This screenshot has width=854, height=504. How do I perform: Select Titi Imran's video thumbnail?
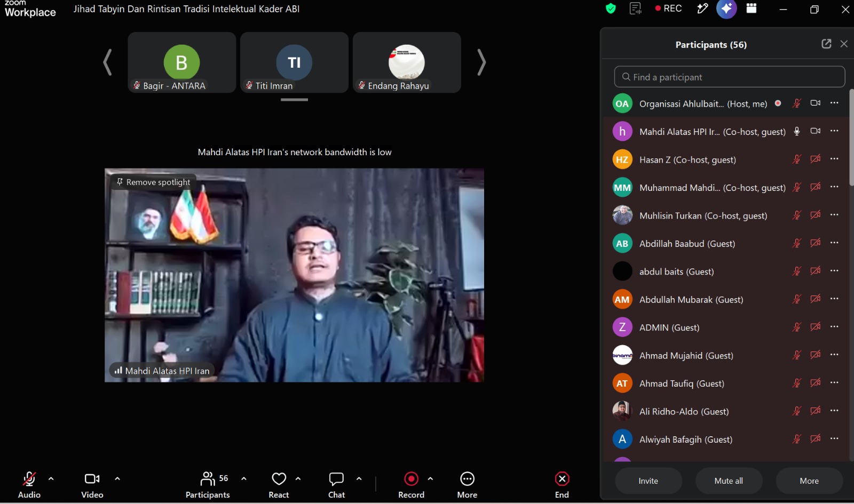294,62
